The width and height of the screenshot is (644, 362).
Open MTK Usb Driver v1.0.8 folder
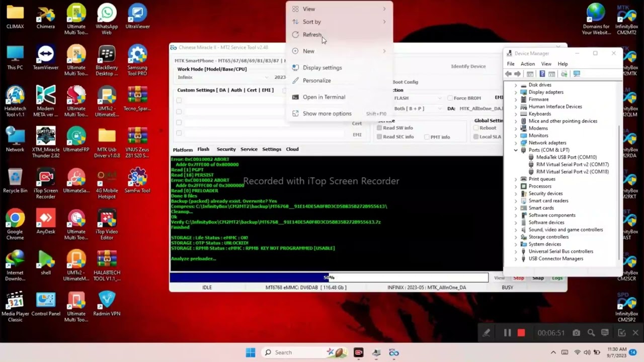pyautogui.click(x=107, y=143)
